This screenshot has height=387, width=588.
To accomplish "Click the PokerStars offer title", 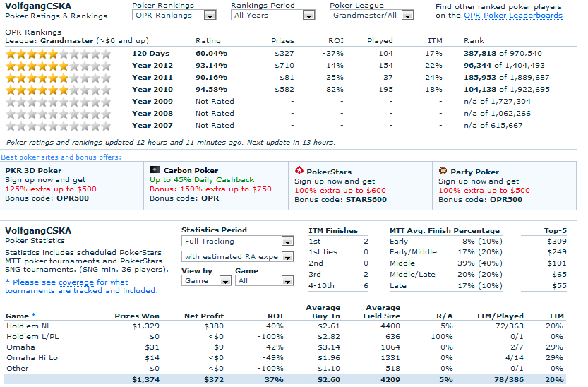I will (x=329, y=172).
